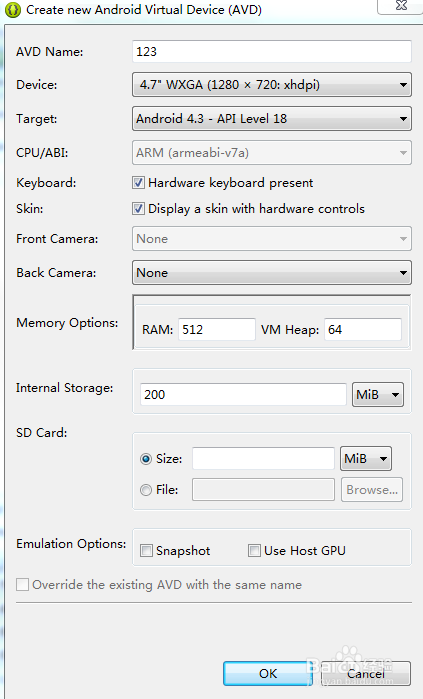
Task: Enable the Use Host GPU checkbox
Action: point(254,551)
